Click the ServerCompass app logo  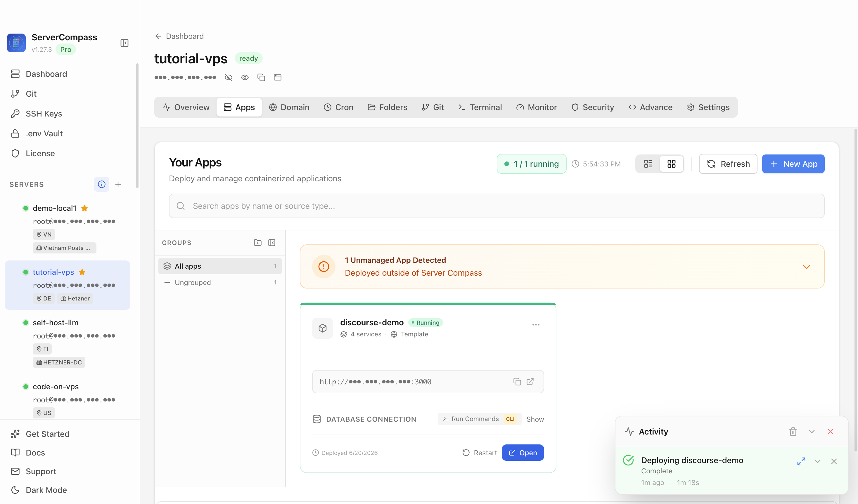(16, 43)
